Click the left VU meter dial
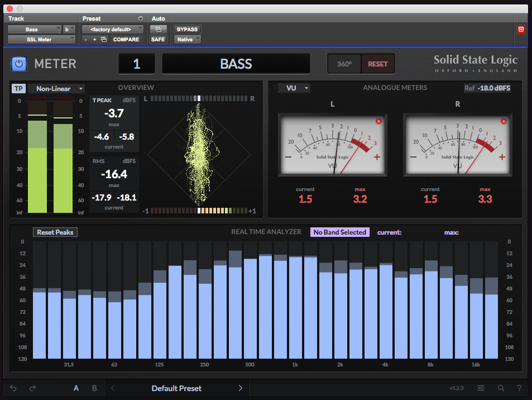 click(x=333, y=145)
